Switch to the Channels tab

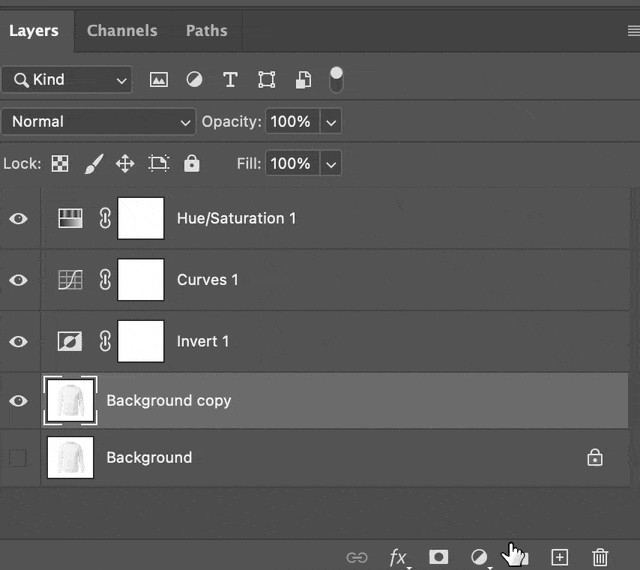pos(122,31)
